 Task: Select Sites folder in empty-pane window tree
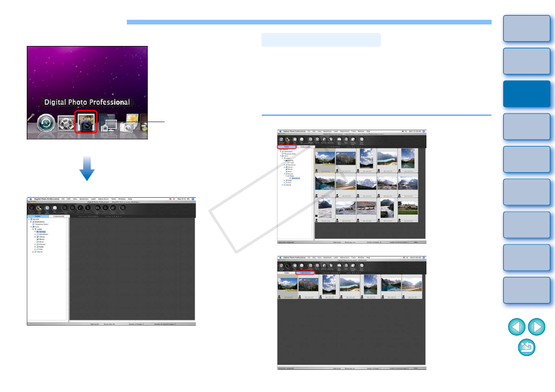click(40, 250)
